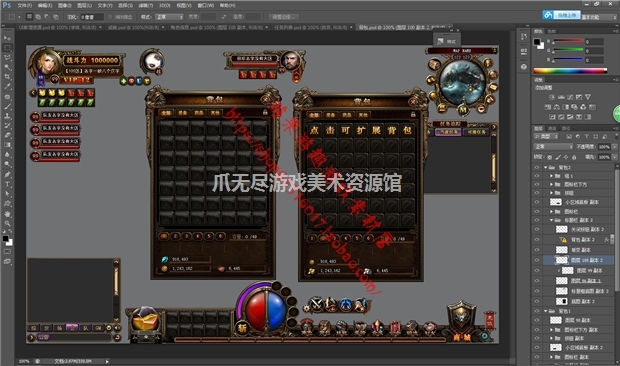Expand the 组 1 group
This screenshot has width=620, height=366.
tap(552, 176)
